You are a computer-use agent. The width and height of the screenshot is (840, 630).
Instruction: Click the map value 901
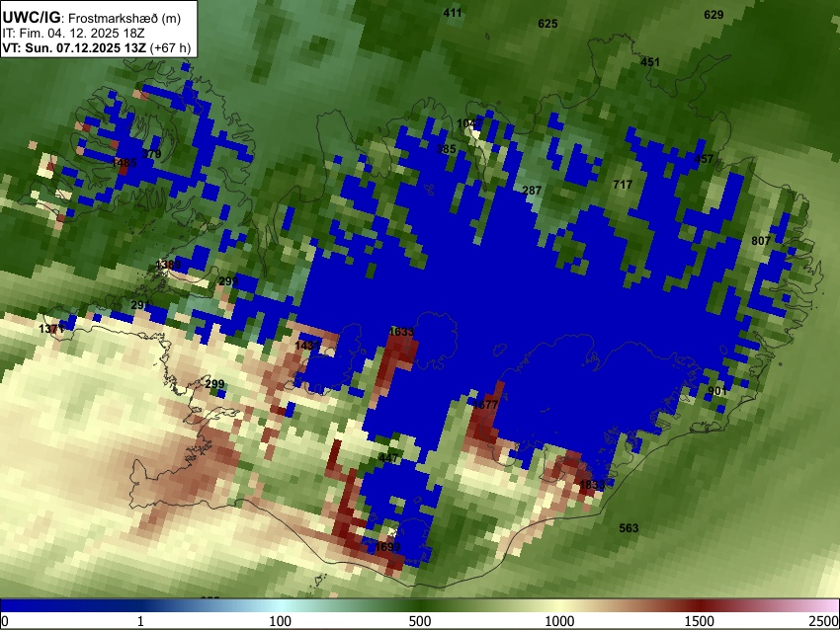tap(717, 391)
